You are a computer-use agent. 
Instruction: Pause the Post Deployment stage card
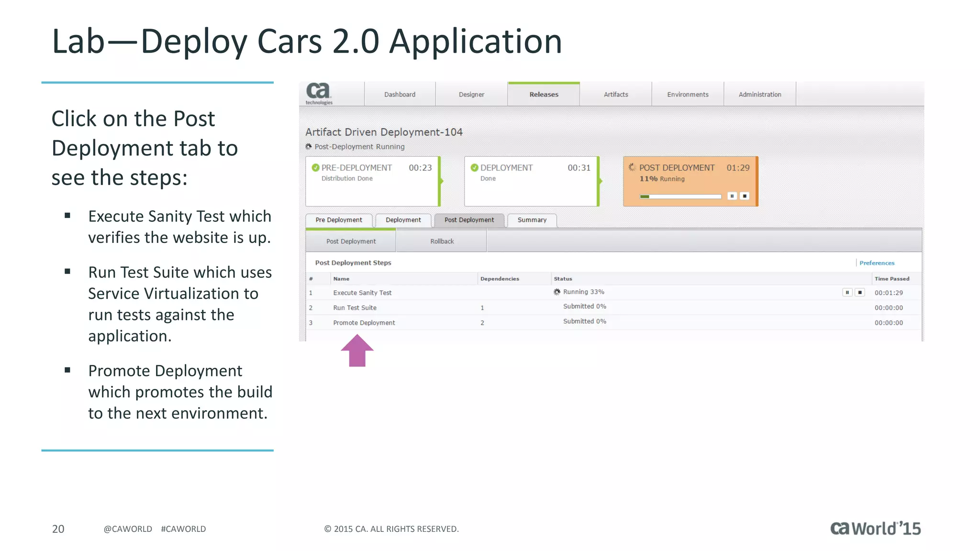coord(732,196)
